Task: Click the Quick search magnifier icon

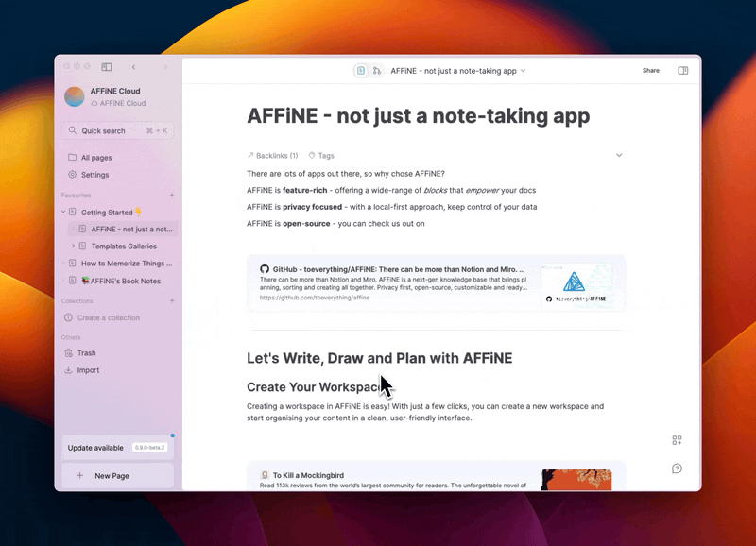Action: pyautogui.click(x=73, y=130)
